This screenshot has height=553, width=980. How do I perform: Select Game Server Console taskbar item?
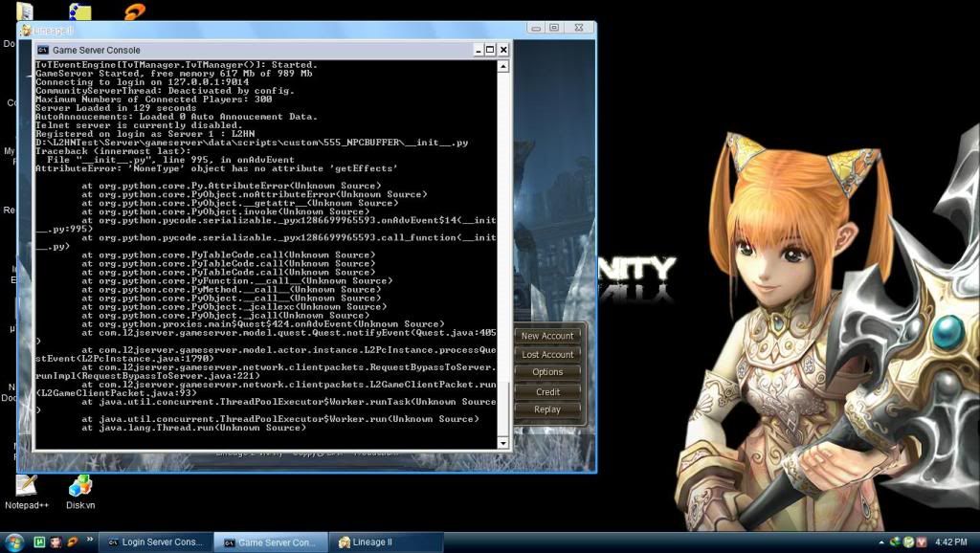tap(270, 542)
